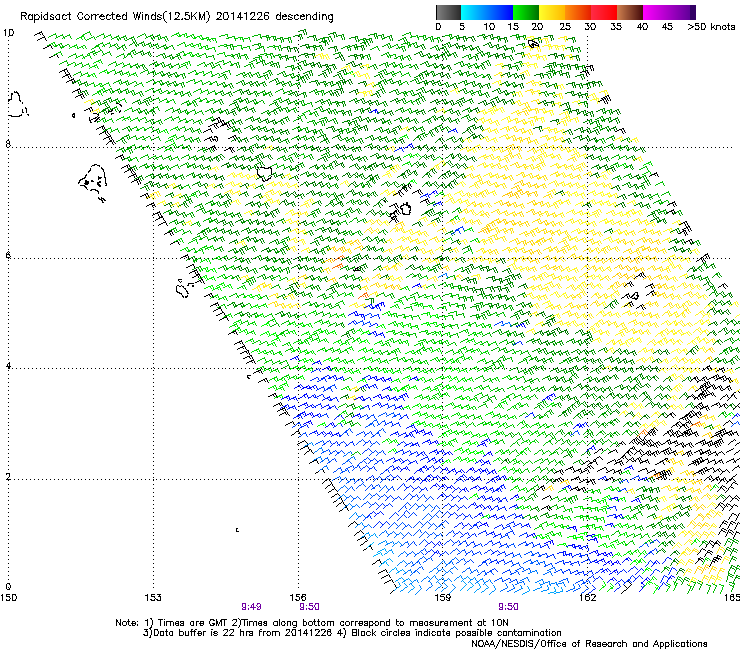
Task: Click the "20" label under the color legend
Action: tap(537, 27)
